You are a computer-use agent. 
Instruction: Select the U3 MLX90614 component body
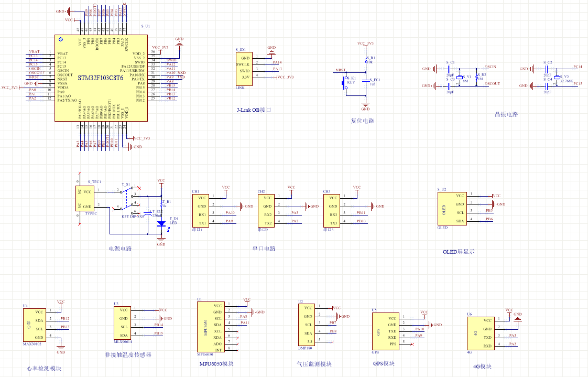[x=122, y=323]
